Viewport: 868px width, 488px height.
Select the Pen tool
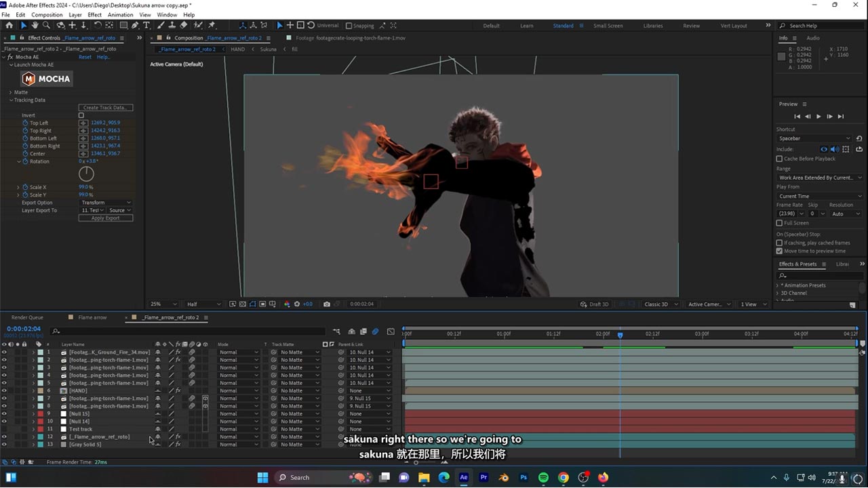click(x=135, y=25)
